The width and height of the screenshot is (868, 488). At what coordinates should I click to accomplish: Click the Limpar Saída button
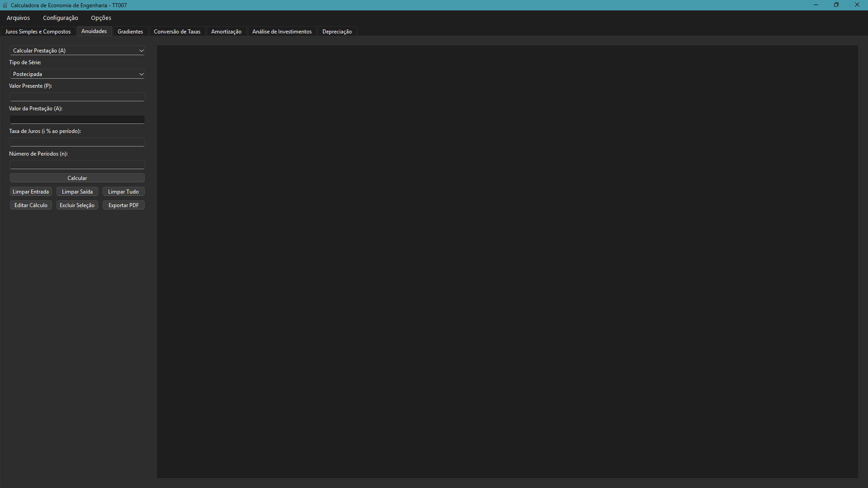click(77, 192)
